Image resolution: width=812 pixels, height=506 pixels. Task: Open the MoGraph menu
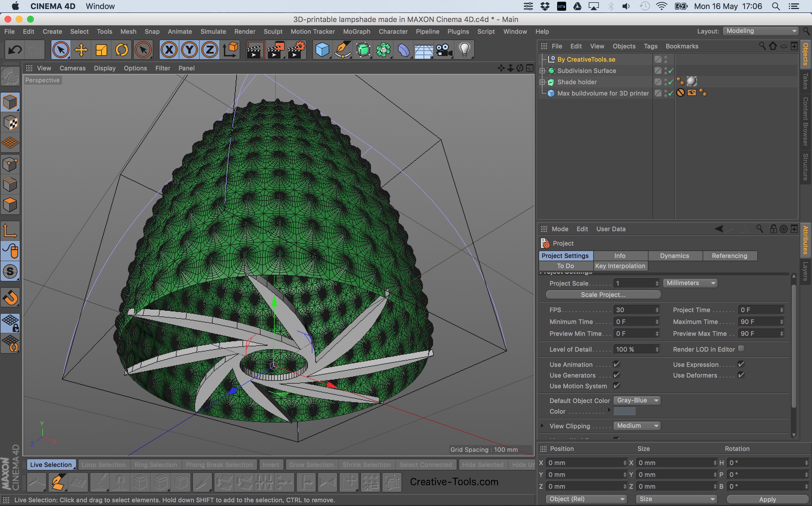click(356, 32)
